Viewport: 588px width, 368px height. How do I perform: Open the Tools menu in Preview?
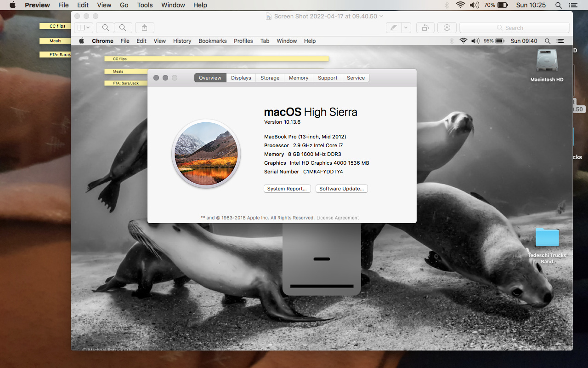(x=145, y=5)
